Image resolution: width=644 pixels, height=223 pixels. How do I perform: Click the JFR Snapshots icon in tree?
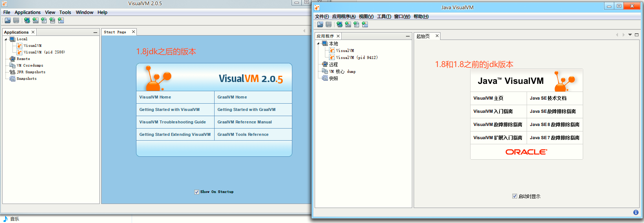coord(12,72)
